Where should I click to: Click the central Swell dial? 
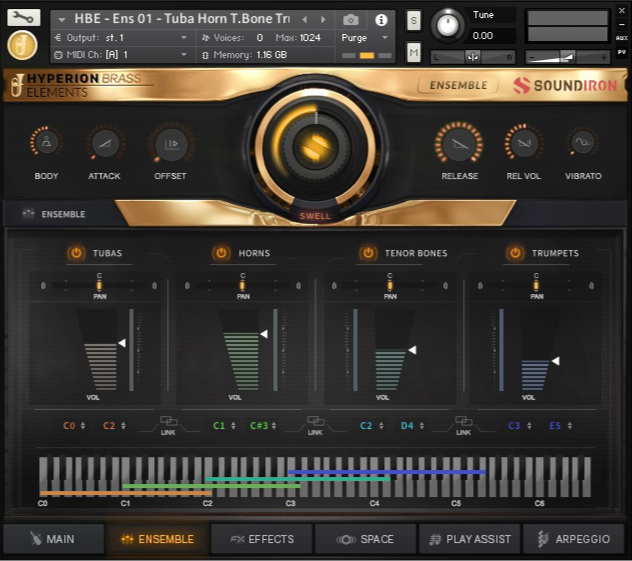point(313,148)
